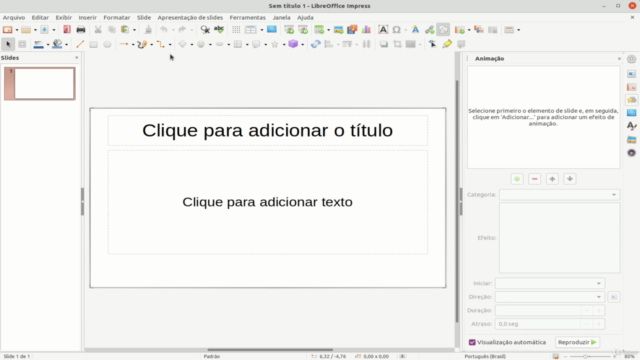Screen dimensions: 640x360
Task: Open the Categoria dropdown
Action: click(559, 195)
